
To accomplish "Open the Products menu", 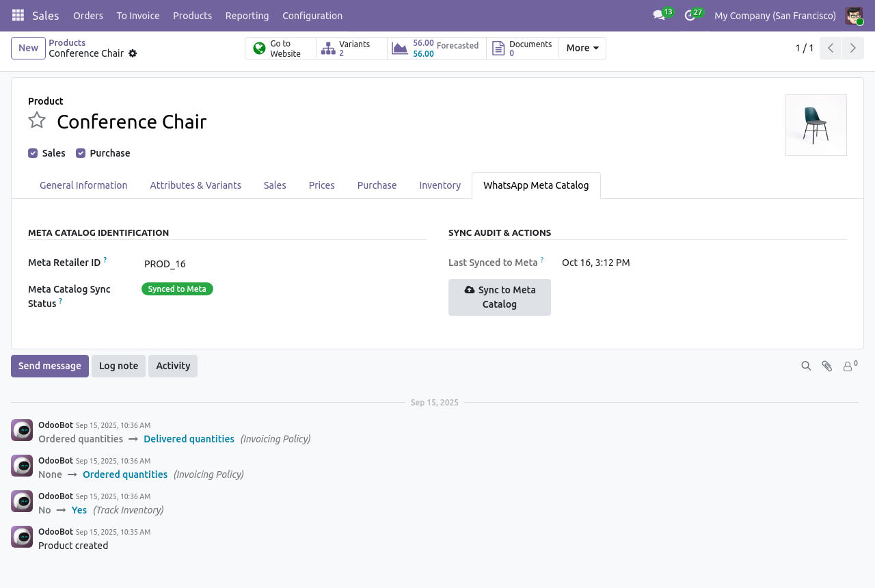I will 192,16.
